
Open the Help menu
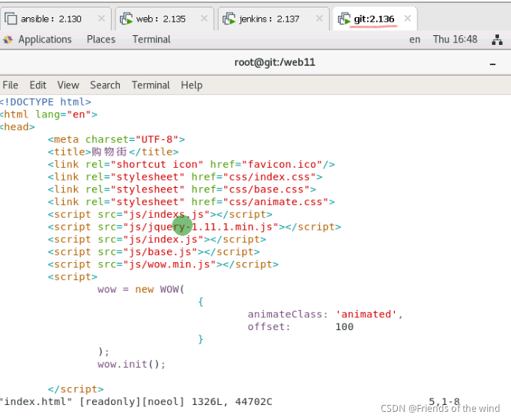(192, 85)
